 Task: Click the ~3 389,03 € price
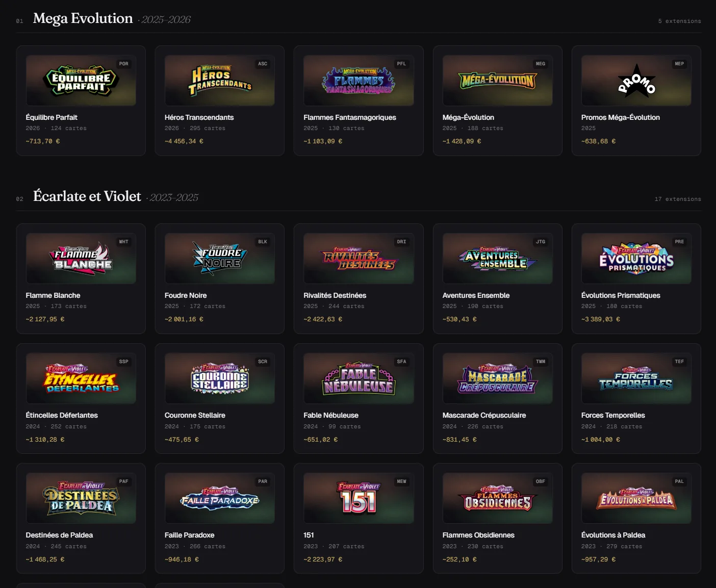(601, 319)
